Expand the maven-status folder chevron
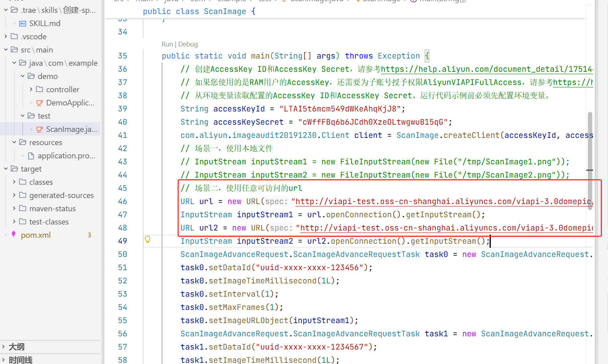 [x=14, y=208]
